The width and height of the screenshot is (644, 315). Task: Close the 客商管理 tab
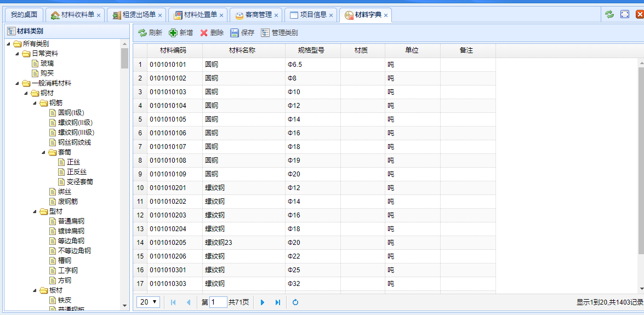276,15
